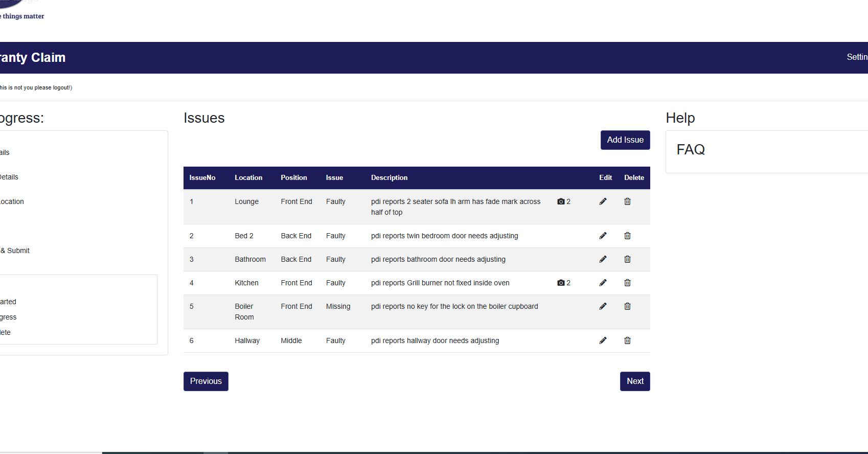
Task: Click the Add Issue button
Action: coord(625,140)
